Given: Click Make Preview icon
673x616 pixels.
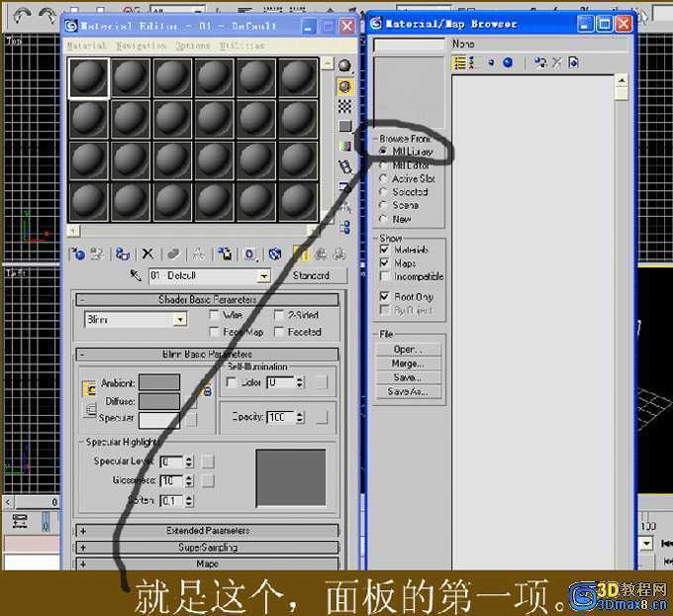Looking at the screenshot, I should click(344, 166).
